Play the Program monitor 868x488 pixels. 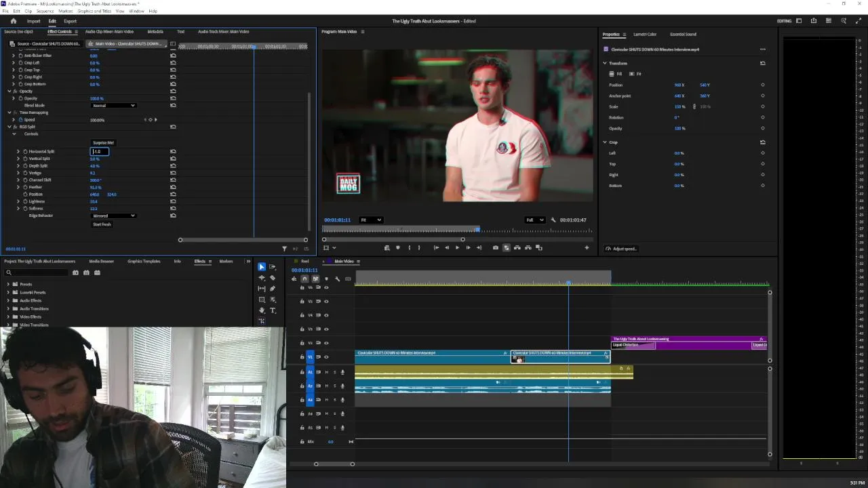point(457,248)
